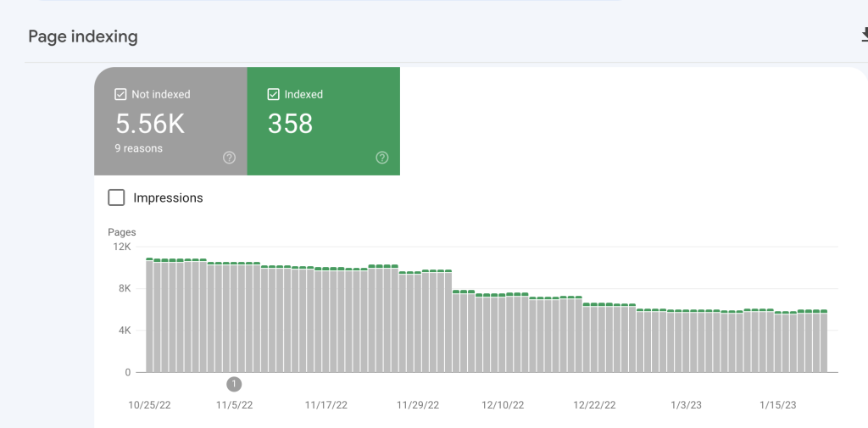
Task: Uncheck the Indexed checkbox
Action: tap(273, 94)
